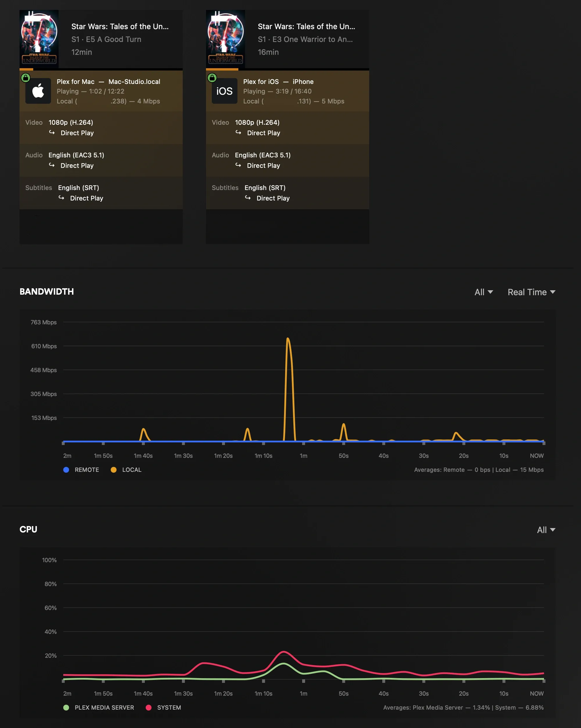Click Video 1080p (H.264) on iPhone session
Screen dimensions: 581x728
pos(257,123)
